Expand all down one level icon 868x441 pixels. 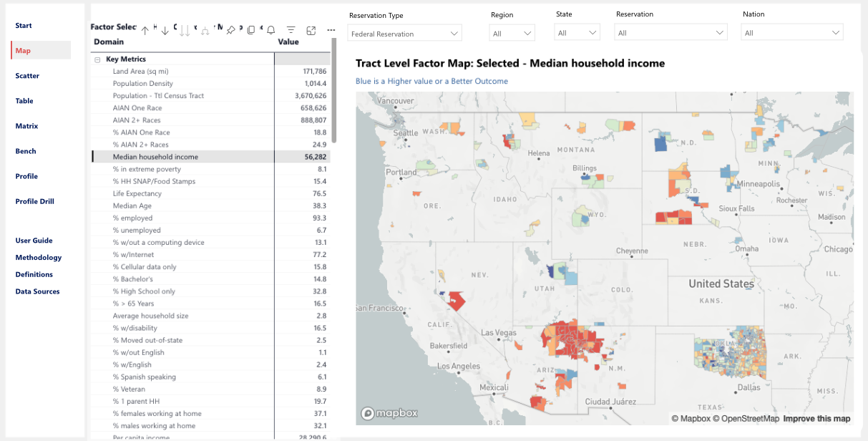[205, 31]
